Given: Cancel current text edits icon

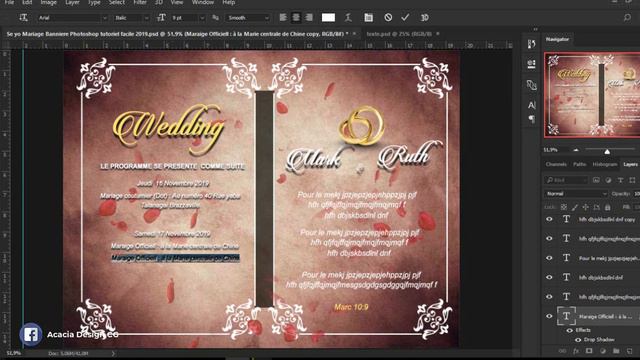Looking at the screenshot, I should (388, 18).
